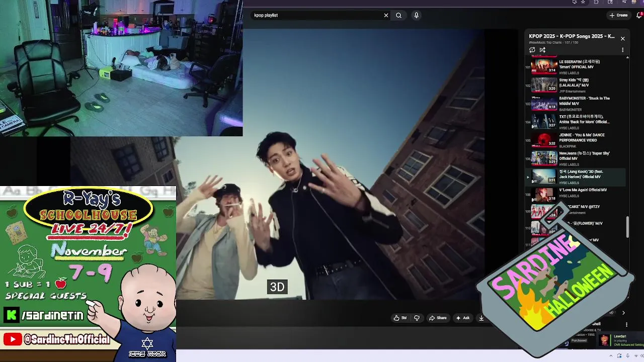Bookmark this page with the star icon
Image resolution: width=644 pixels, height=362 pixels.
[583, 2]
